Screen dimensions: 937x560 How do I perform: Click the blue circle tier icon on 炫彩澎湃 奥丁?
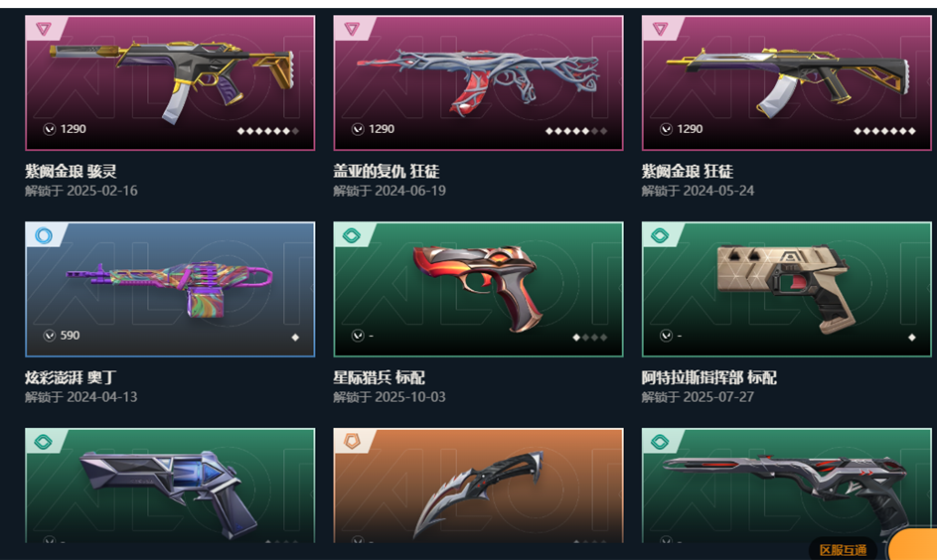(x=44, y=235)
